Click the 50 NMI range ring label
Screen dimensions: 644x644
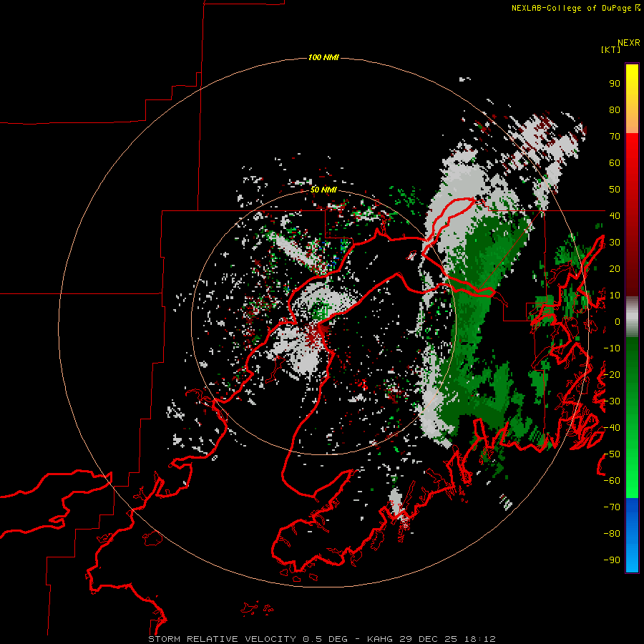tap(323, 190)
